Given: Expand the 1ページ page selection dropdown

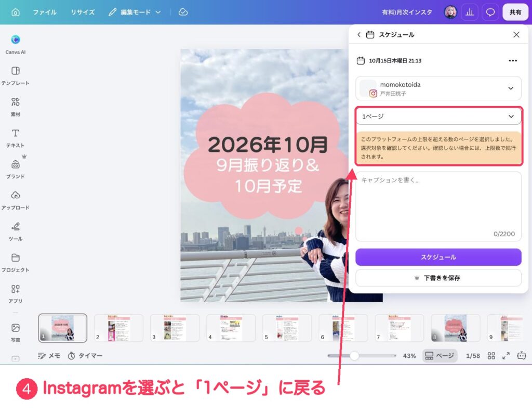Looking at the screenshot, I should coord(438,117).
